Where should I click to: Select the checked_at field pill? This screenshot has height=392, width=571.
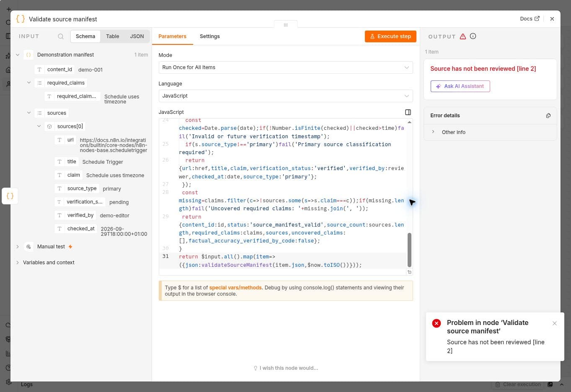click(76, 229)
